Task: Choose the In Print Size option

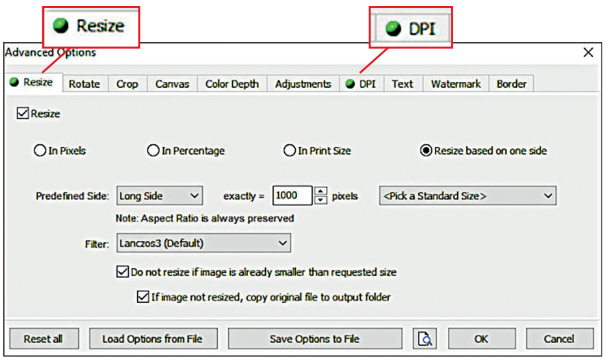Action: click(x=289, y=151)
